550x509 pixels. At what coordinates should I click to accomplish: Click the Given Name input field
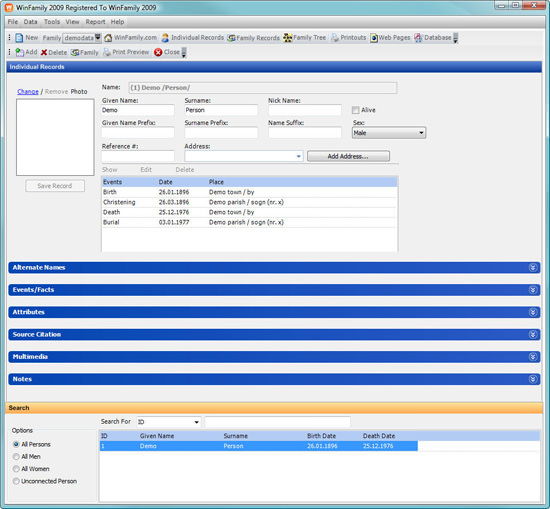(x=138, y=110)
